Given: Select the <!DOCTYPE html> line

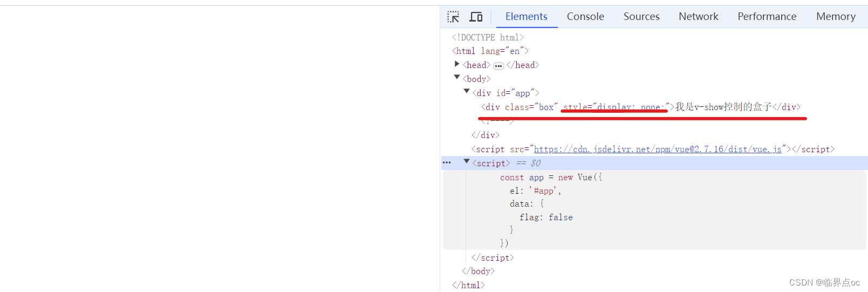Looking at the screenshot, I should click(x=488, y=37).
